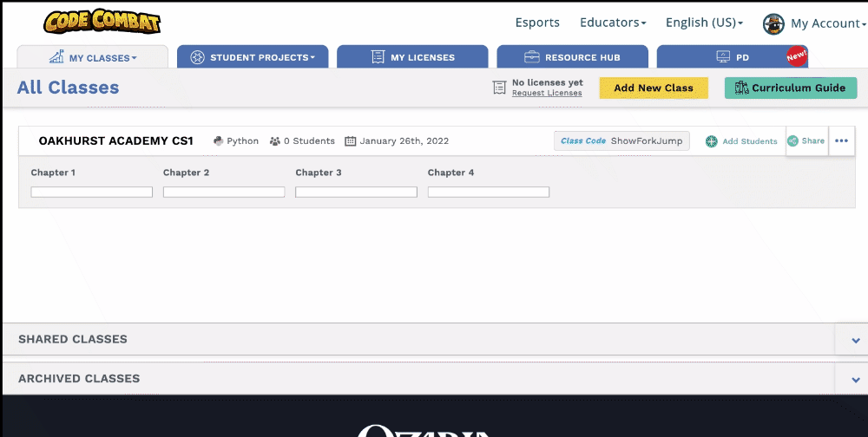868x437 pixels.
Task: Open the English (US) language dropdown
Action: (x=704, y=23)
